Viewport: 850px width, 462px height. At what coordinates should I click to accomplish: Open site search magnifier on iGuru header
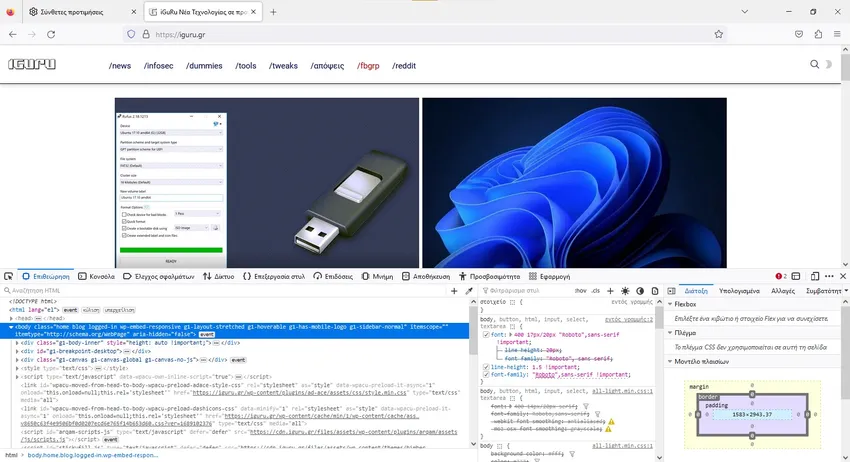point(814,64)
